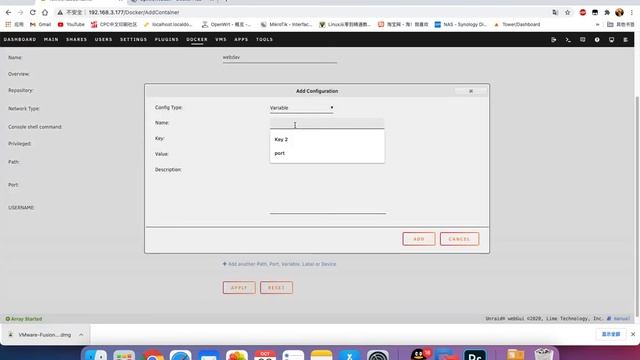The image size is (640, 360).
Task: Open the Config Type dropdown
Action: [x=301, y=108]
